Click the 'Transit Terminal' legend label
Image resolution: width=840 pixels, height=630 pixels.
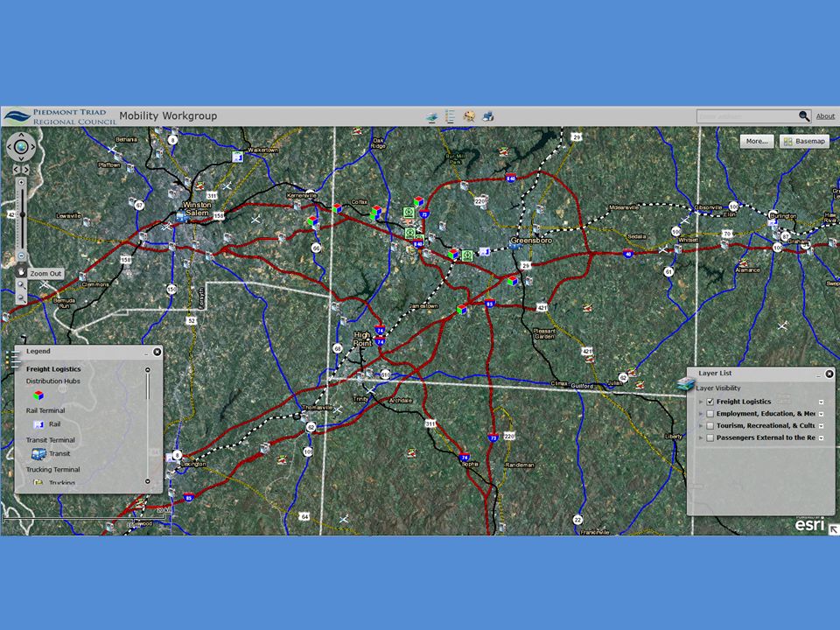click(x=51, y=440)
